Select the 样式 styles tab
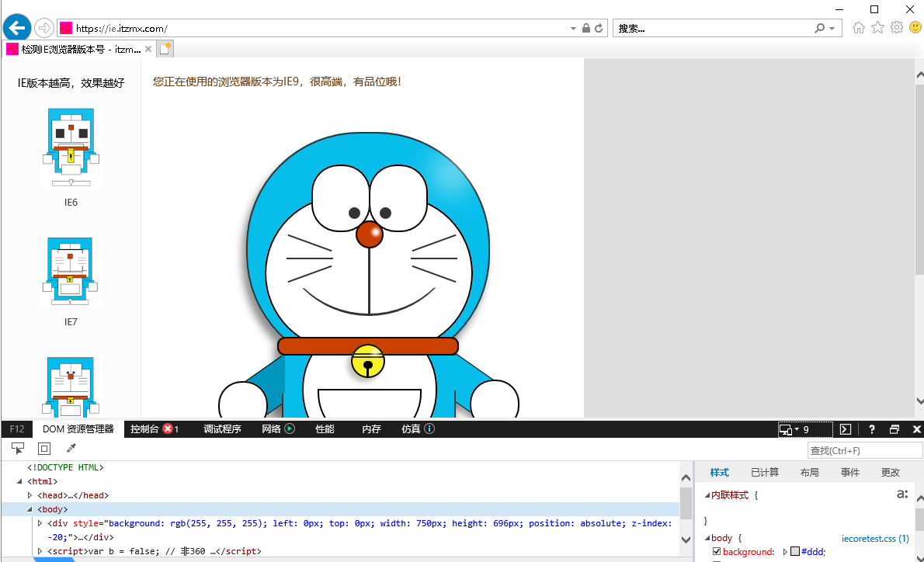The height and width of the screenshot is (562, 924). (x=720, y=473)
